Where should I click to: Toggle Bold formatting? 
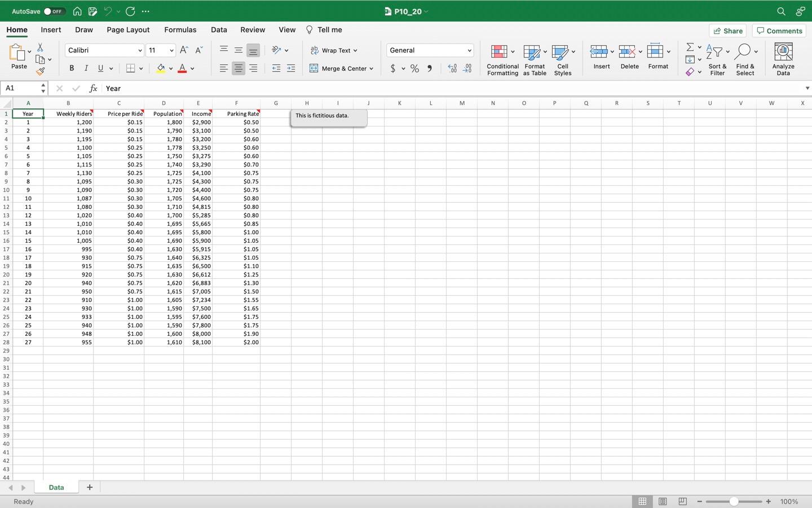click(x=72, y=68)
